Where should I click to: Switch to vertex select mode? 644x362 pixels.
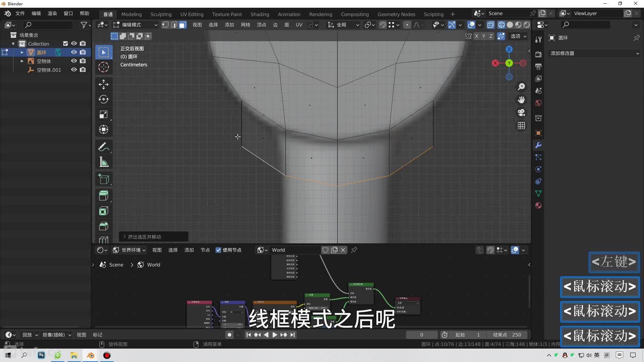coord(165,25)
